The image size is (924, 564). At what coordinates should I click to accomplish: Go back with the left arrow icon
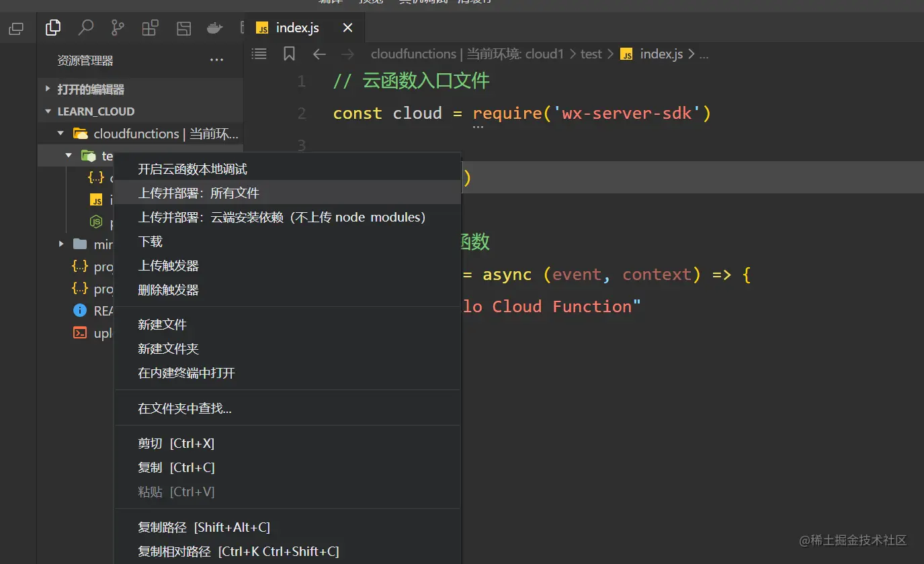(319, 54)
